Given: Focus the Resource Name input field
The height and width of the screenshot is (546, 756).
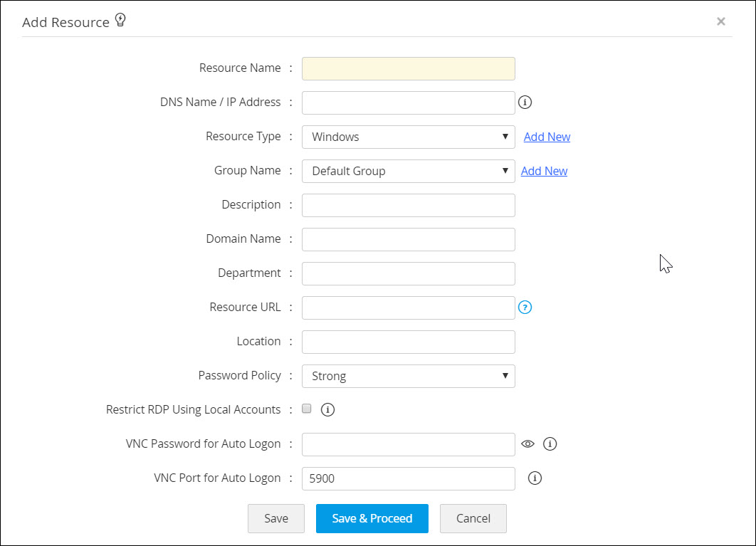Looking at the screenshot, I should pos(408,68).
